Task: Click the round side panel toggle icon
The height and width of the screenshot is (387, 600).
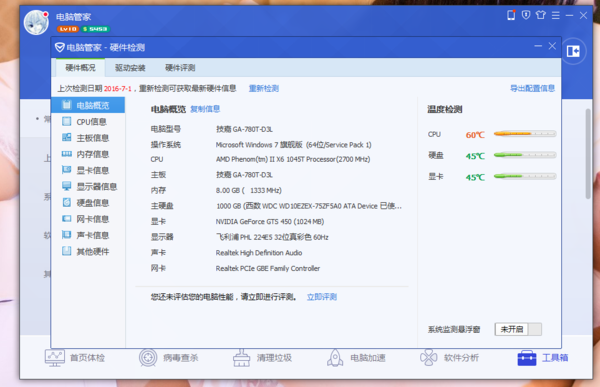Action: point(573,51)
